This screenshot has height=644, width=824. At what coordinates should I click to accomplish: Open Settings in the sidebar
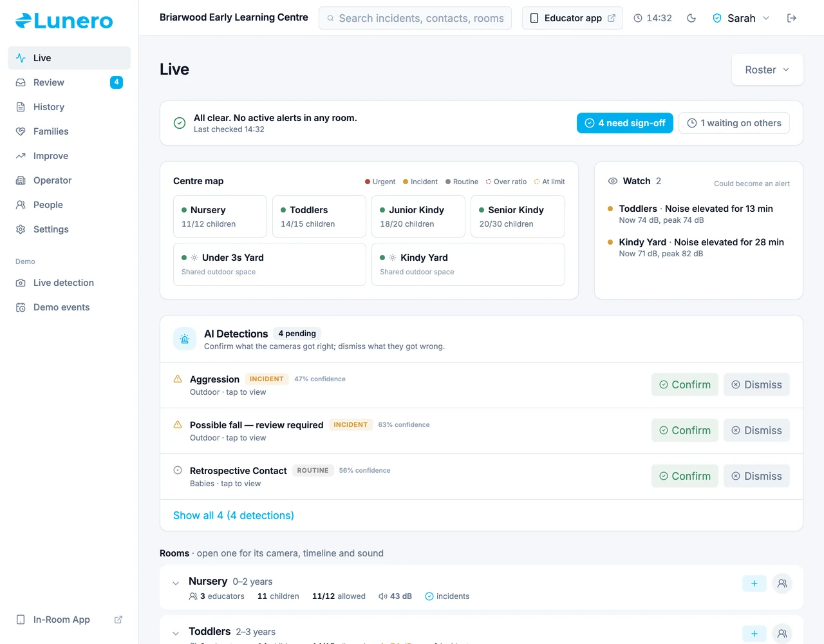click(69, 229)
